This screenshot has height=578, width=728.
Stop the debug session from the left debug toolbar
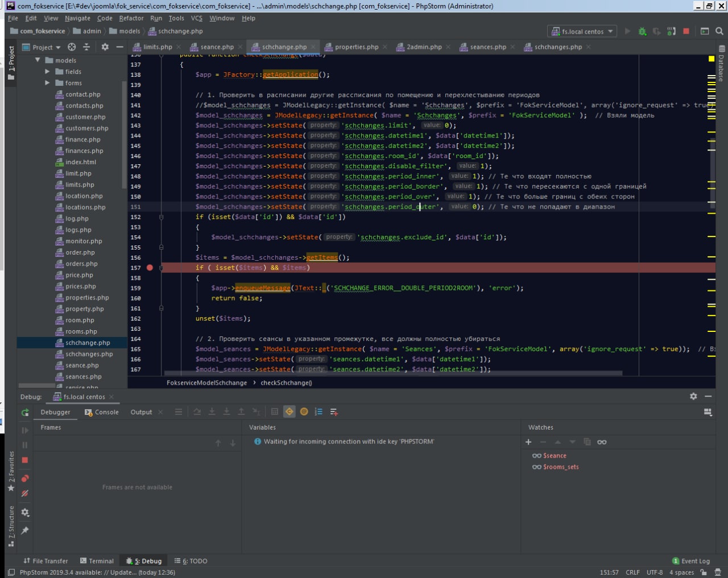(x=25, y=460)
